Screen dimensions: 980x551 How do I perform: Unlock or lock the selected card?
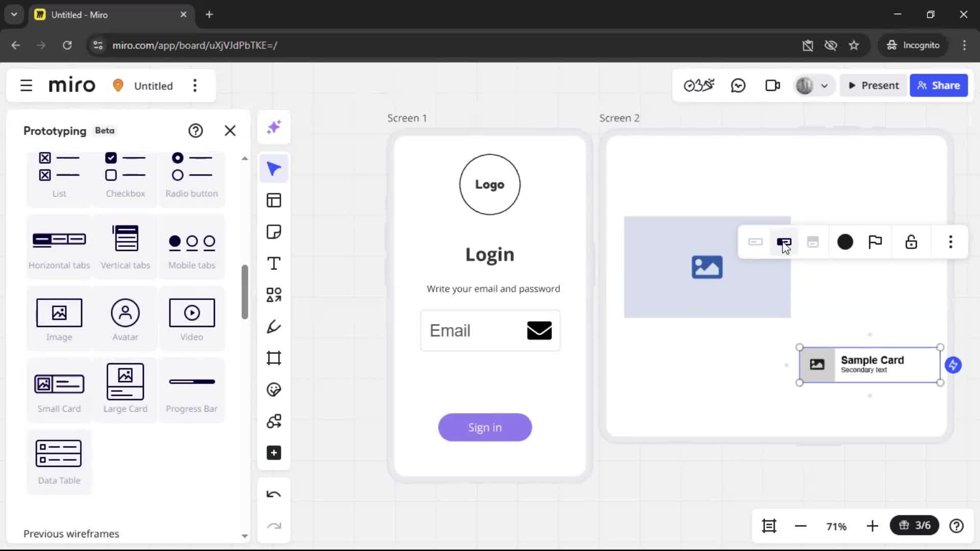(x=911, y=242)
